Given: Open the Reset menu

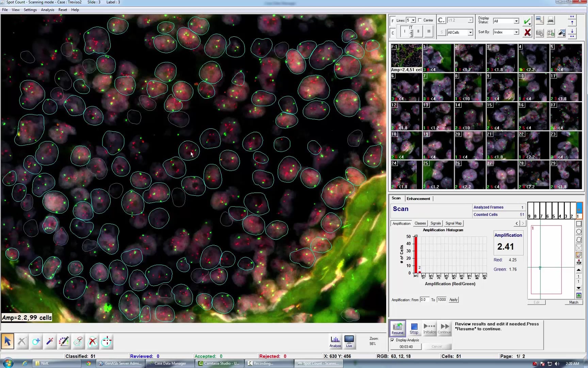Looking at the screenshot, I should 63,10.
